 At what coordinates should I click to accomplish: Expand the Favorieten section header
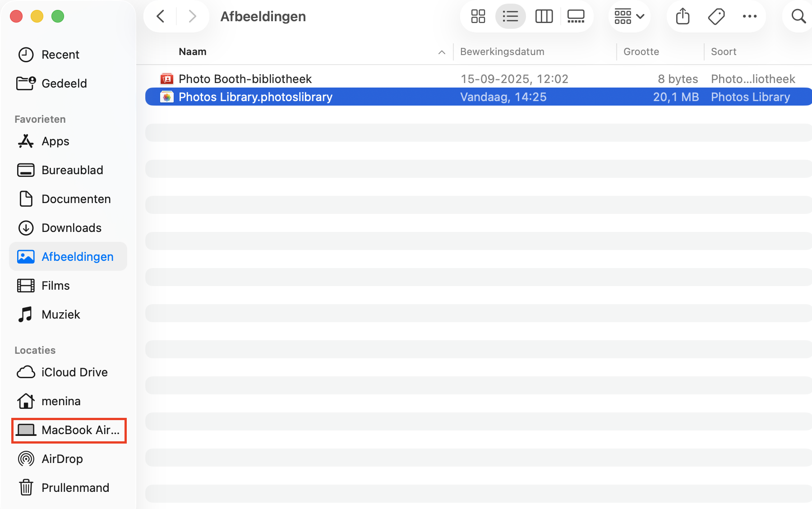pos(40,119)
